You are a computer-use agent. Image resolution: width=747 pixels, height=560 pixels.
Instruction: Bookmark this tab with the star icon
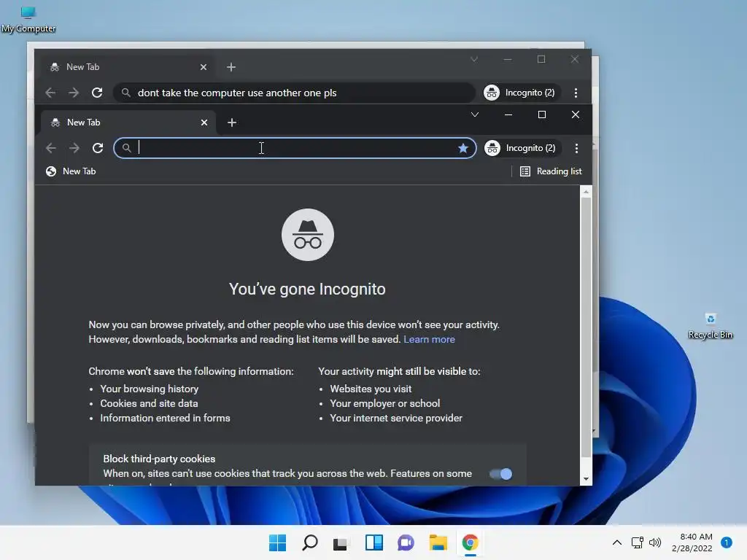(463, 148)
